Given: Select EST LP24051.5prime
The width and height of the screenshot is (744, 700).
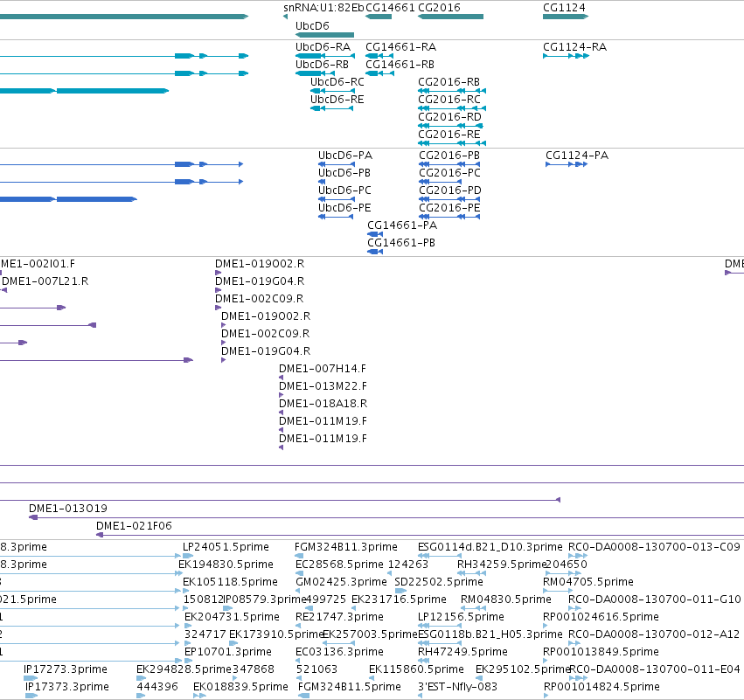Looking at the screenshot, I should pos(188,556).
